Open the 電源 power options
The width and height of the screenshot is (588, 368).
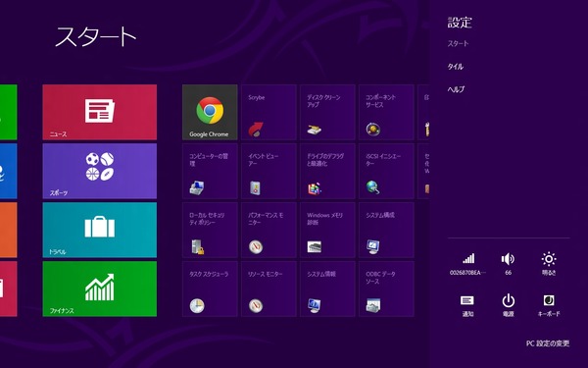pos(508,305)
